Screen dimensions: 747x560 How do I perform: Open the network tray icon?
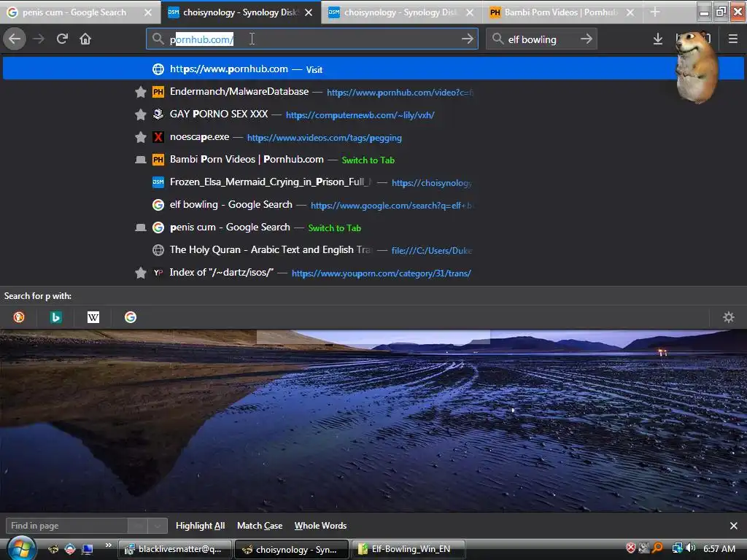pyautogui.click(x=677, y=548)
